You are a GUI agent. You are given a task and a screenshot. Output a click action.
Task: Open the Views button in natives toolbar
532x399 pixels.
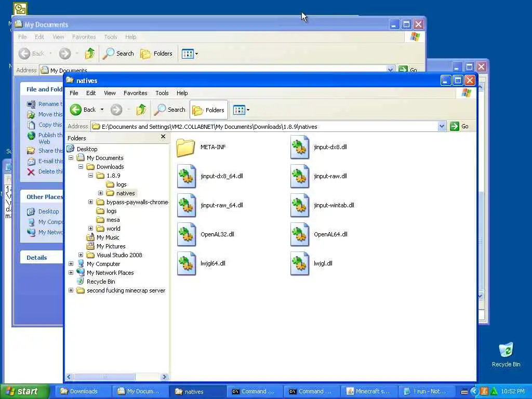pos(239,110)
